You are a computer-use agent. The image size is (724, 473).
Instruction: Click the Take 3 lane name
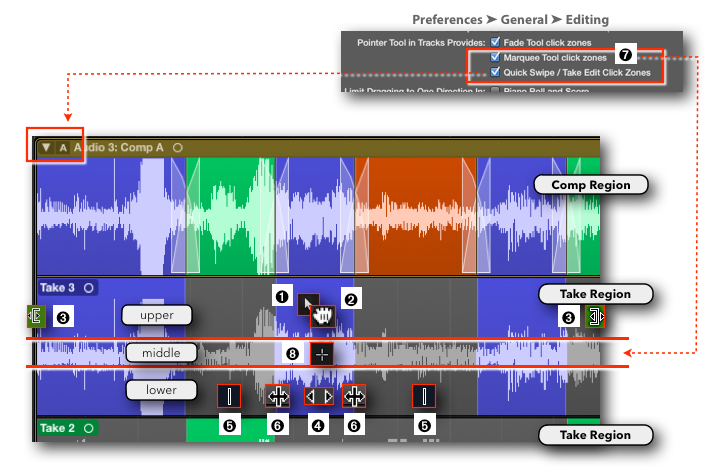[57, 288]
